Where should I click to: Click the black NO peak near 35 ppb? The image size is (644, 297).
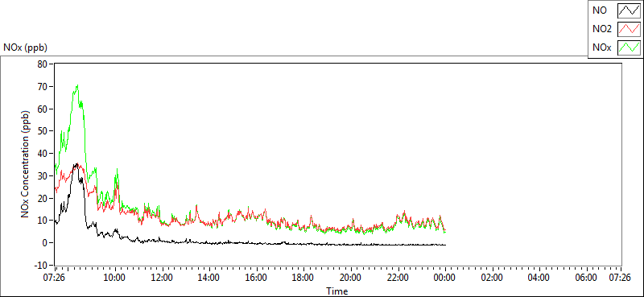(76, 164)
